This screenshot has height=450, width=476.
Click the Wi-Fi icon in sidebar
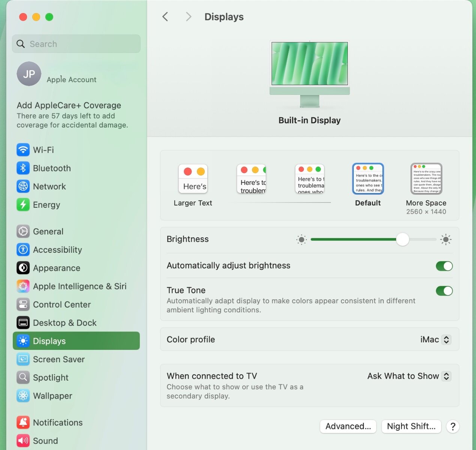23,150
